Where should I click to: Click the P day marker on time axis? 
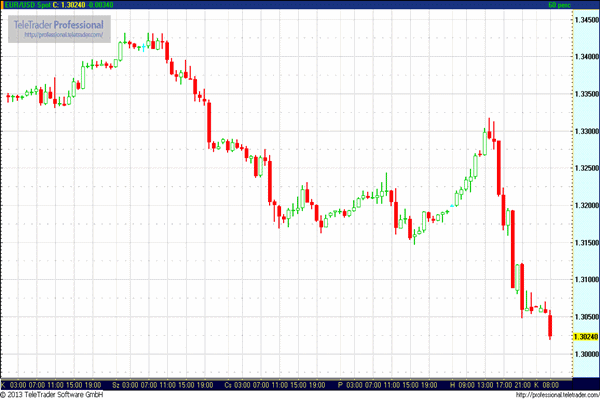point(340,384)
